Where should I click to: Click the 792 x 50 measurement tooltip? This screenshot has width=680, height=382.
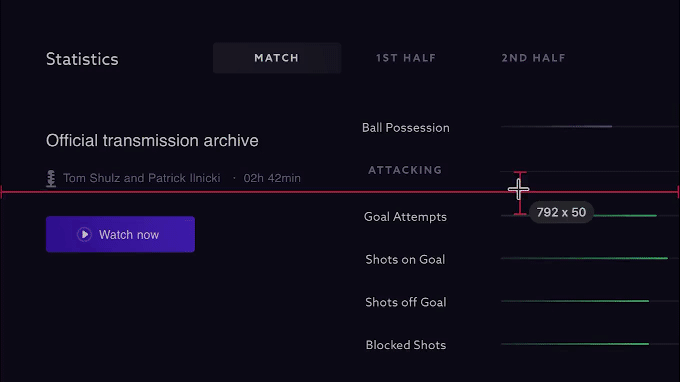click(x=561, y=212)
